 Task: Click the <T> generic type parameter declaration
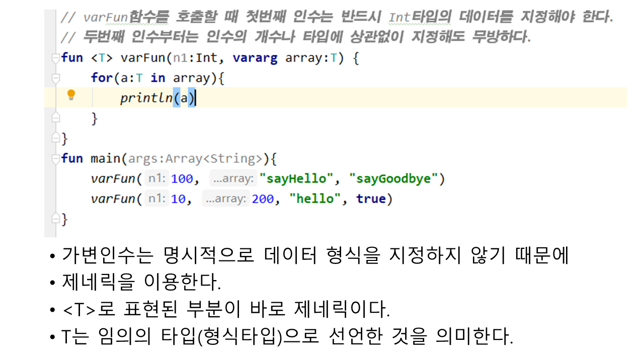pyautogui.click(x=102, y=58)
